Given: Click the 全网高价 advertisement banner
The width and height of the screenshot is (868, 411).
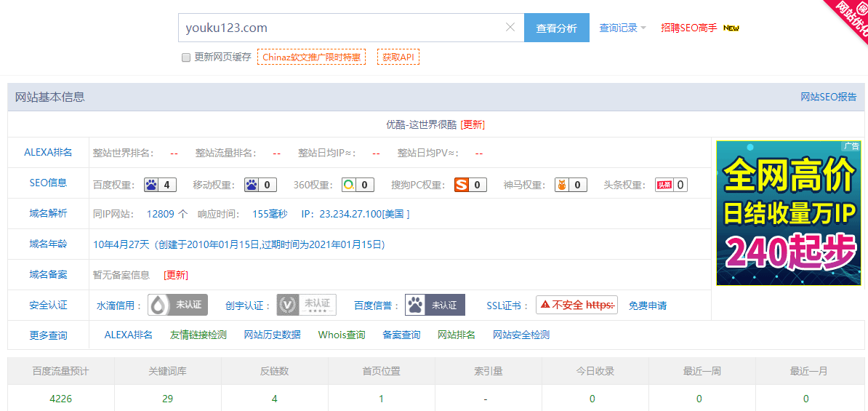Looking at the screenshot, I should coord(789,213).
